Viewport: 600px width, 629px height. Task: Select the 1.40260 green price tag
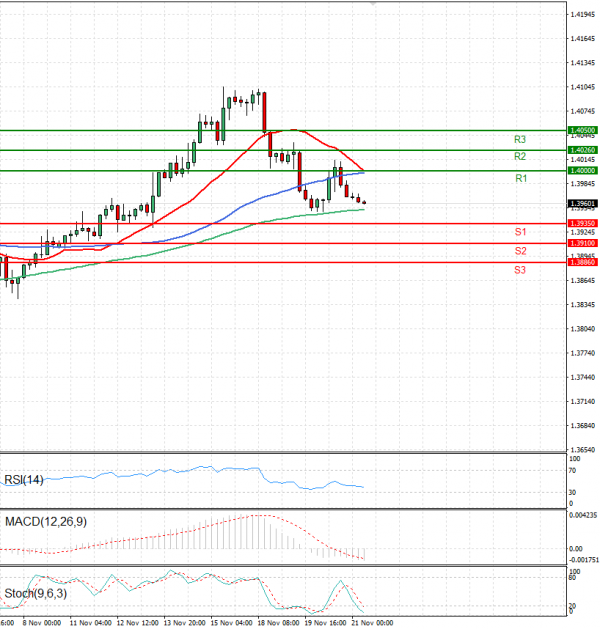pos(582,150)
